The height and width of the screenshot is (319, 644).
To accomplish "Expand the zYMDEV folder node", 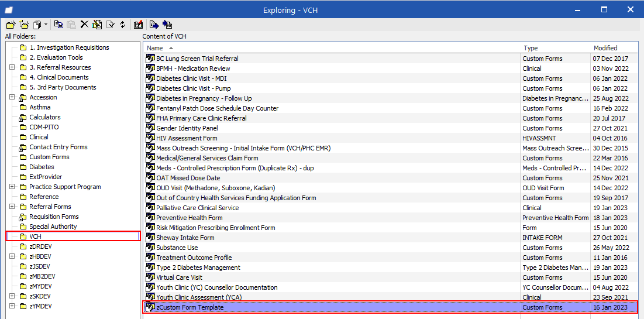I will click(x=12, y=306).
